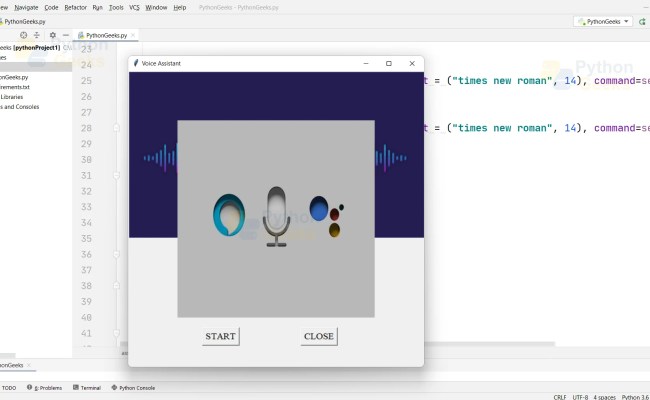Minimize the Voice Assistant window
The height and width of the screenshot is (400, 650).
click(x=366, y=63)
